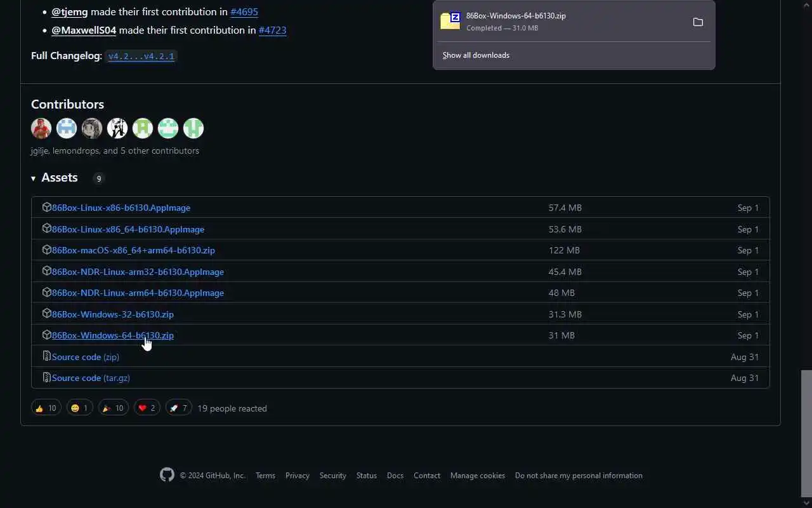812x508 pixels.
Task: Click seventh contributor avatar, green pixel icon
Action: (193, 128)
